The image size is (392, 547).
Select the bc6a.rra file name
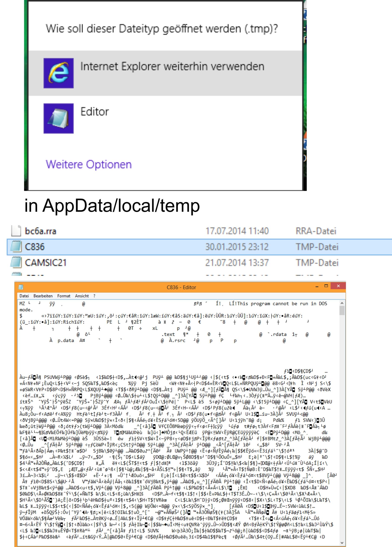click(x=41, y=231)
